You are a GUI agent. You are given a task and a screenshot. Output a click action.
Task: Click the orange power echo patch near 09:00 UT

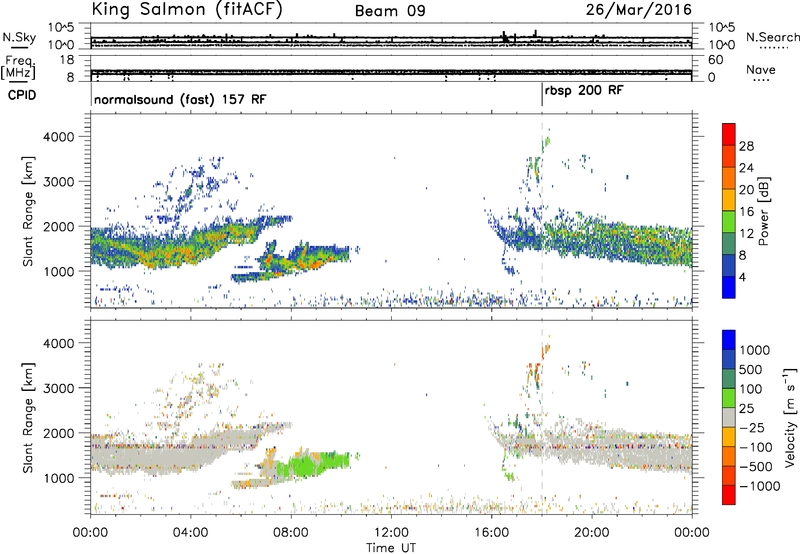[312, 264]
